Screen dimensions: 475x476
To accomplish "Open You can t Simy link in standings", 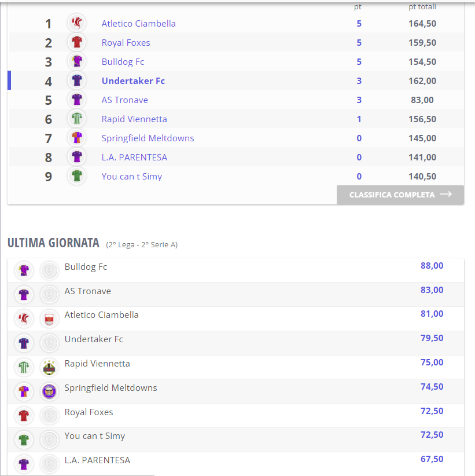I will 132,177.
